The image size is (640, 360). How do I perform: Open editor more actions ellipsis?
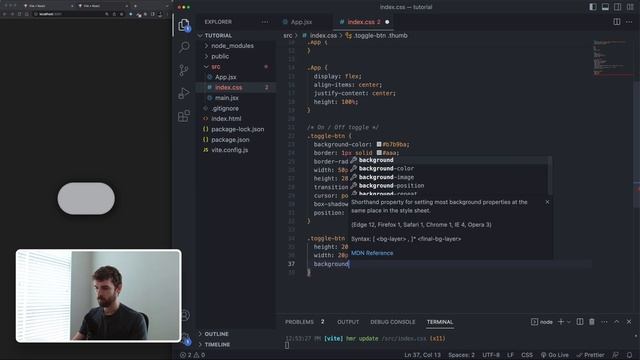click(629, 22)
